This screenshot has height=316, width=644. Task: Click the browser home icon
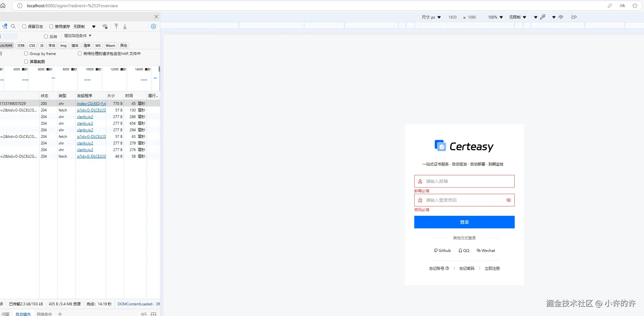3,6
